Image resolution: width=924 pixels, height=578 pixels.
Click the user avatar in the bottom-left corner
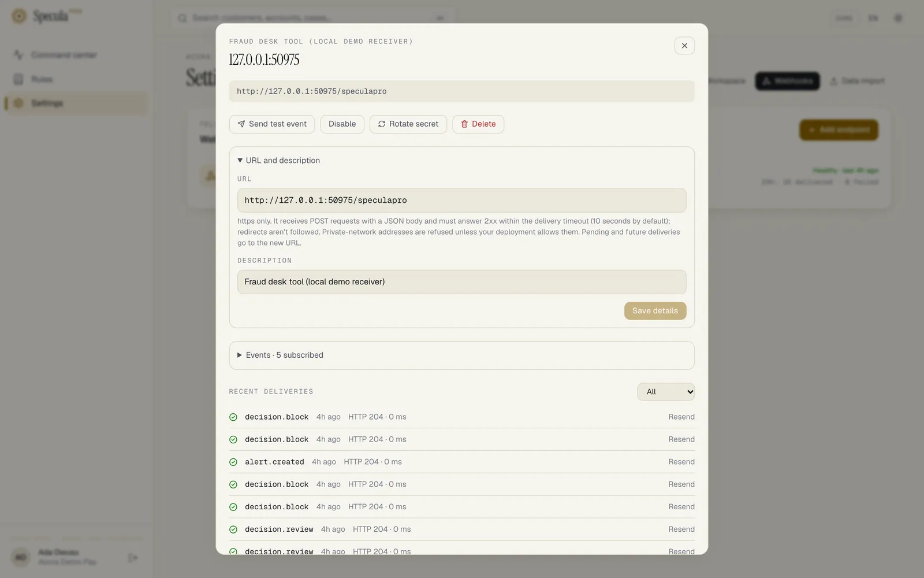click(21, 558)
